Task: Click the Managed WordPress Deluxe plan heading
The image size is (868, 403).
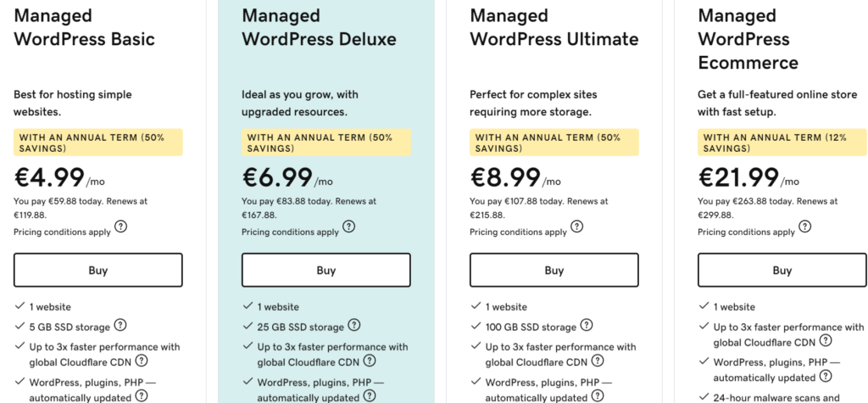Action: tap(319, 27)
